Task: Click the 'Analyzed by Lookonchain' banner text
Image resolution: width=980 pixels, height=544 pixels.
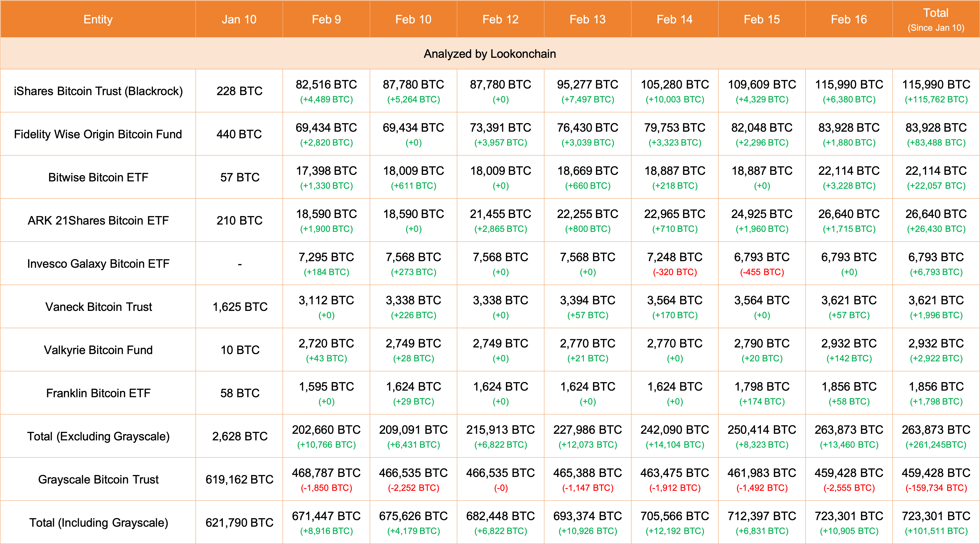Action: (490, 54)
